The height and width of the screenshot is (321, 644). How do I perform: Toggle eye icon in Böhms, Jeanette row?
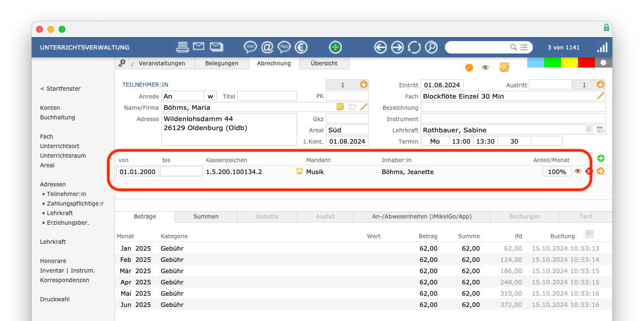click(x=578, y=171)
